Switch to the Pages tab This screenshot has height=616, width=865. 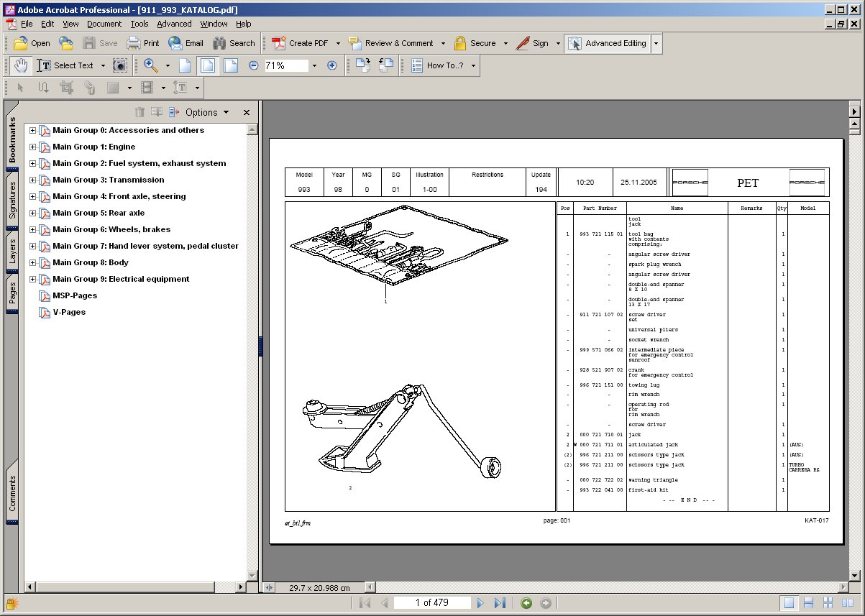(x=12, y=293)
